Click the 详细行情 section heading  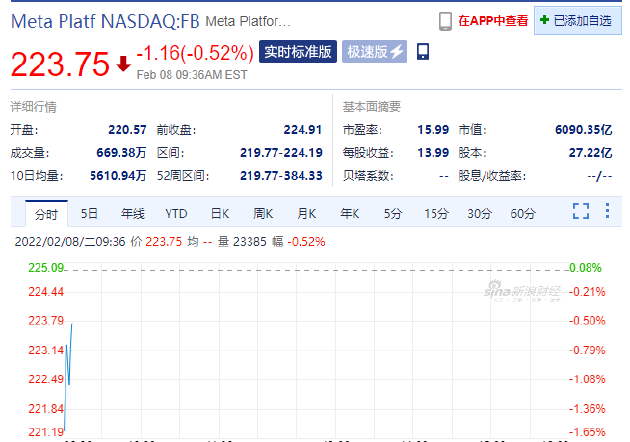coord(34,107)
